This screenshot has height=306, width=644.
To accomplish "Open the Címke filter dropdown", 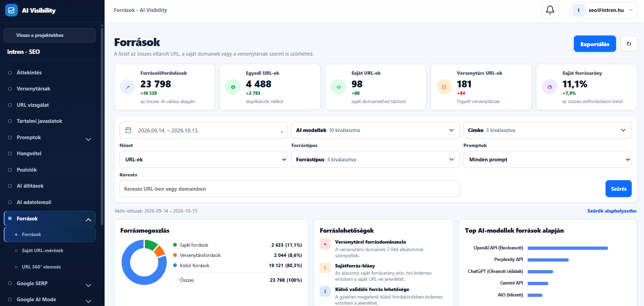I will [547, 130].
